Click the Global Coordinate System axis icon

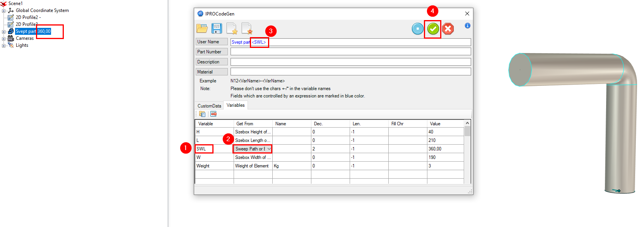click(11, 10)
